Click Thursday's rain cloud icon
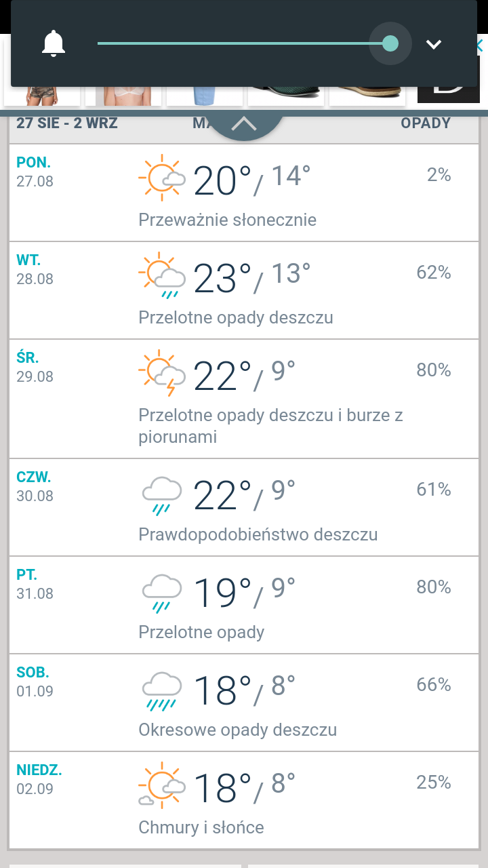The width and height of the screenshot is (488, 868). point(162,494)
